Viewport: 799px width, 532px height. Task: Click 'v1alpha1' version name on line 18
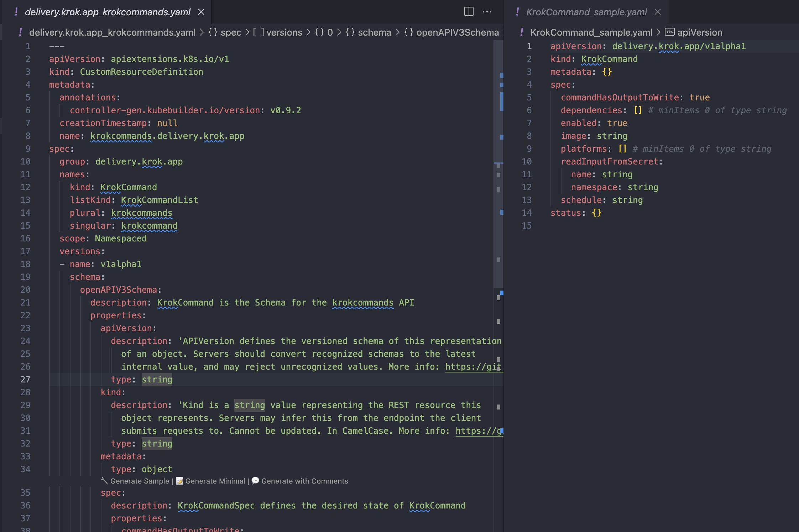(121, 264)
